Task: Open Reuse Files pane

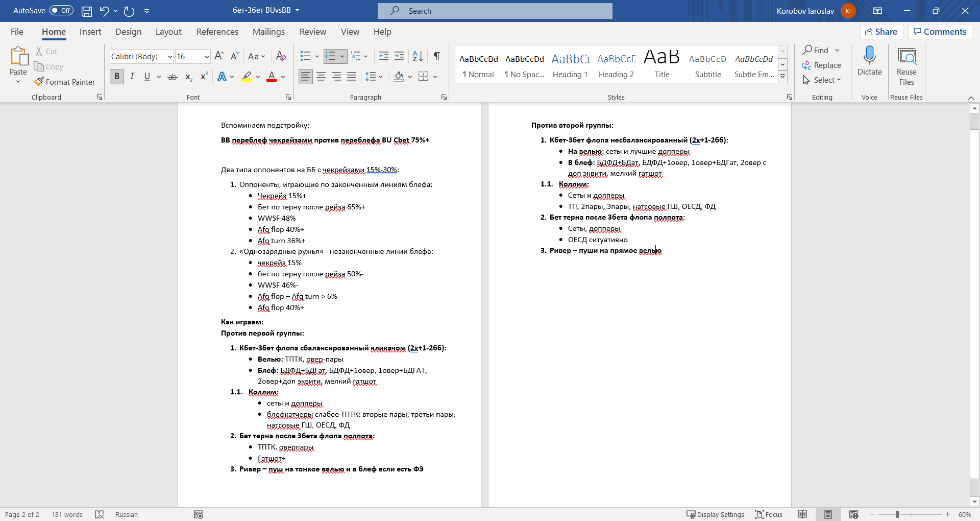Action: [x=906, y=67]
